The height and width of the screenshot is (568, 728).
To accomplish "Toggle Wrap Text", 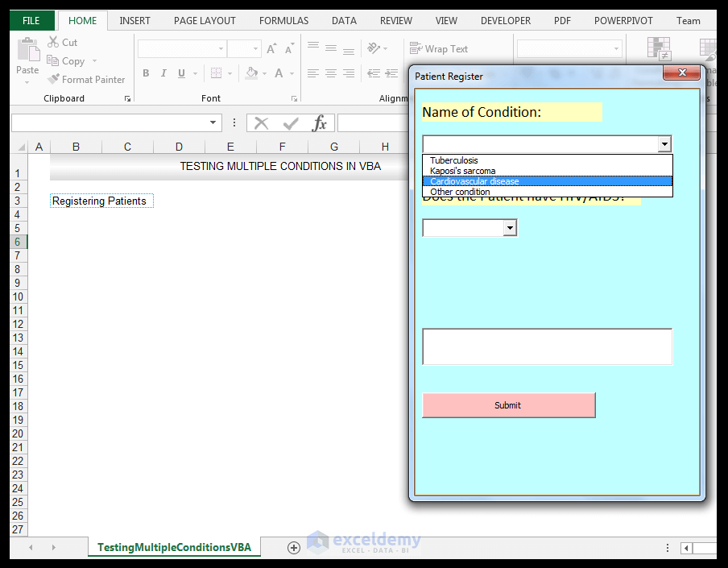I will (x=439, y=49).
